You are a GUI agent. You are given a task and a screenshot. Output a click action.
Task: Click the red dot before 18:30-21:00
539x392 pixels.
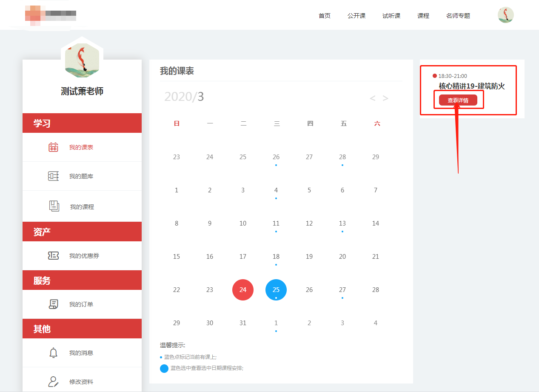[434, 75]
